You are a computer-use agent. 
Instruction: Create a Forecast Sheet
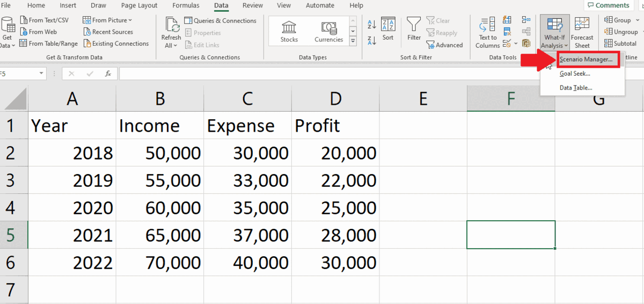pos(582,33)
